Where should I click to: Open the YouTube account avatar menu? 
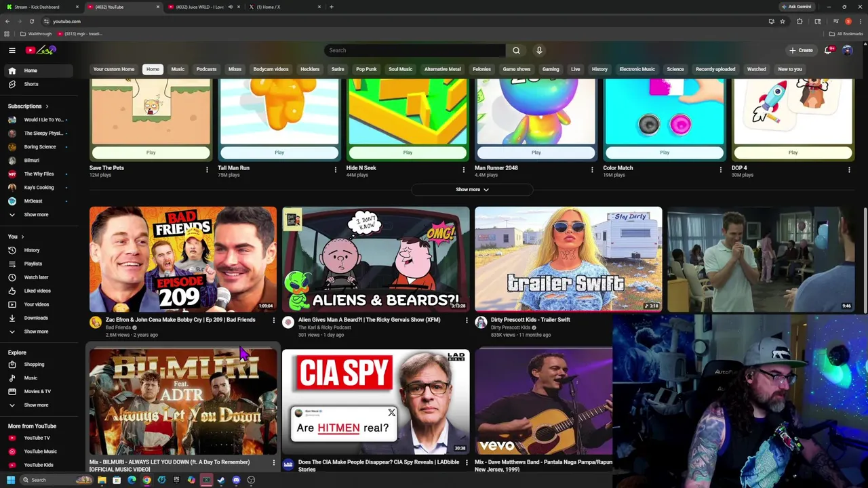coord(847,50)
